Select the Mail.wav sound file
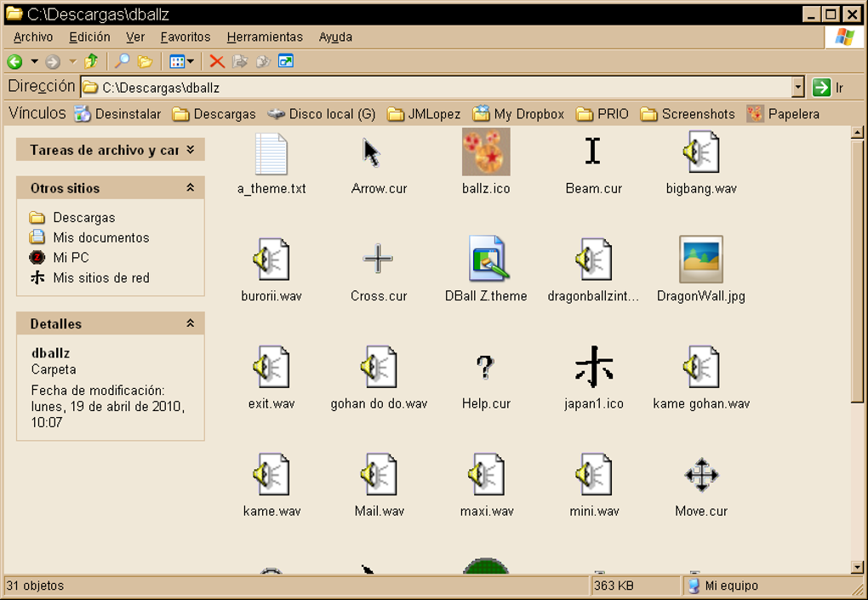Image resolution: width=868 pixels, height=600 pixels. pos(380,485)
